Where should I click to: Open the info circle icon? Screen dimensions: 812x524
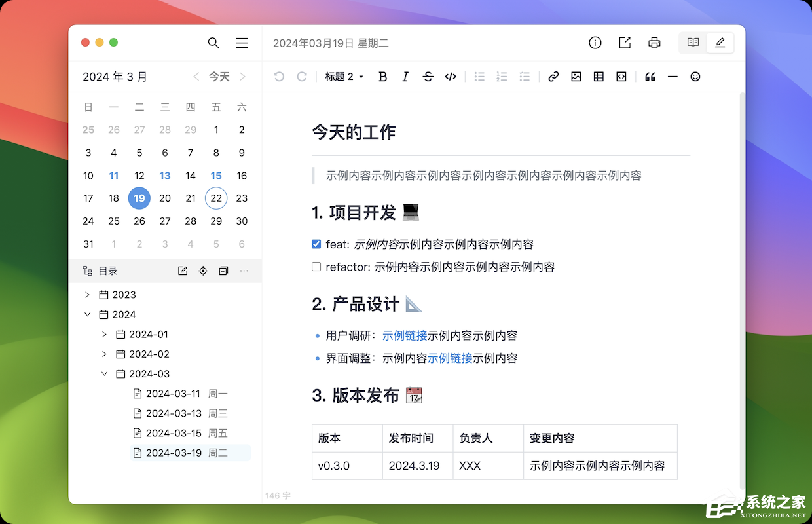595,43
